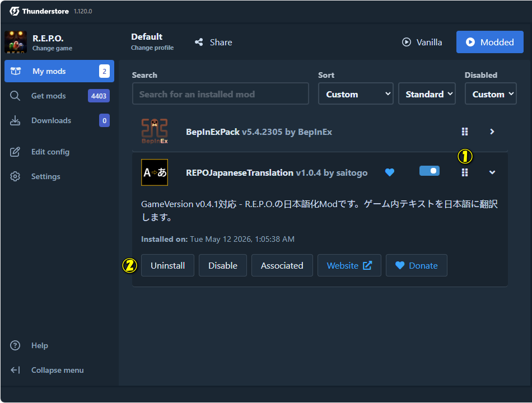Launch the game with Modded button
532x403 pixels.
[x=489, y=42]
